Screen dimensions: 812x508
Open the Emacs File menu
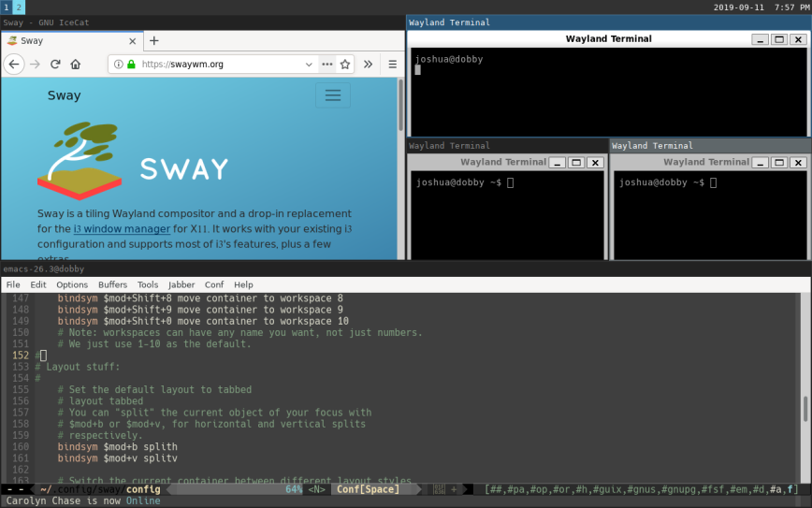click(13, 284)
